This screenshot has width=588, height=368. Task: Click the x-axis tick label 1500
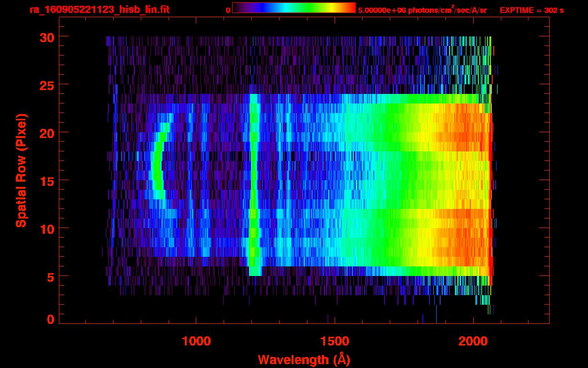[335, 341]
